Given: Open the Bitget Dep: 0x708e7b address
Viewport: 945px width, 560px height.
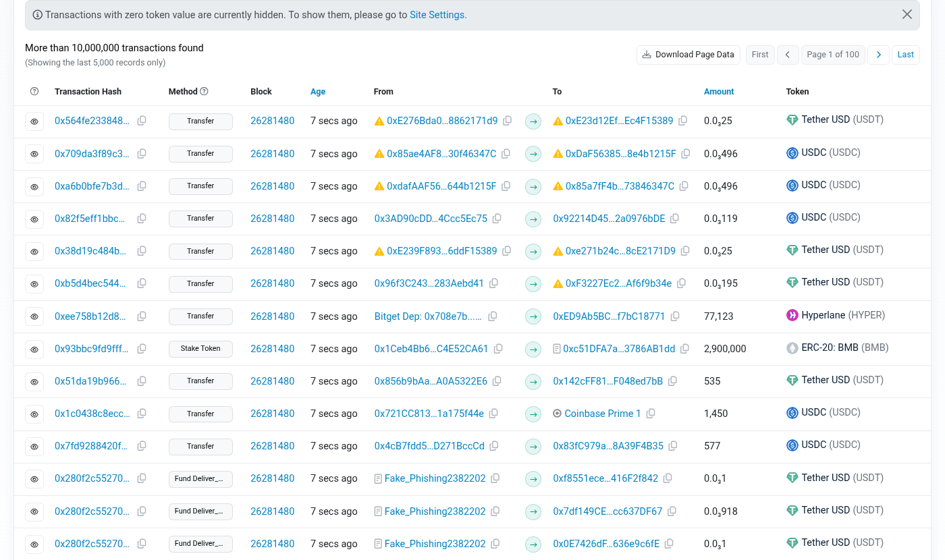Looking at the screenshot, I should (429, 316).
